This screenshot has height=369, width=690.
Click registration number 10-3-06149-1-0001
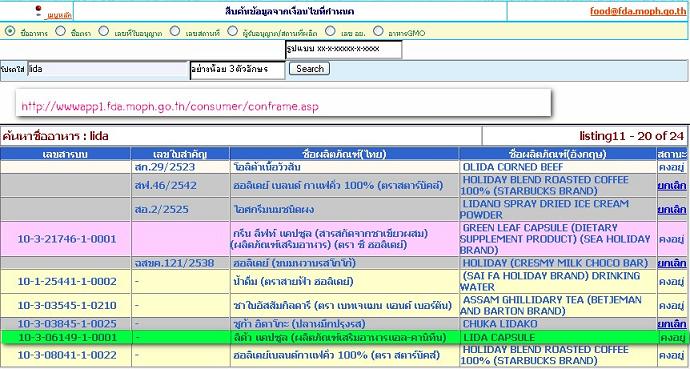67,338
